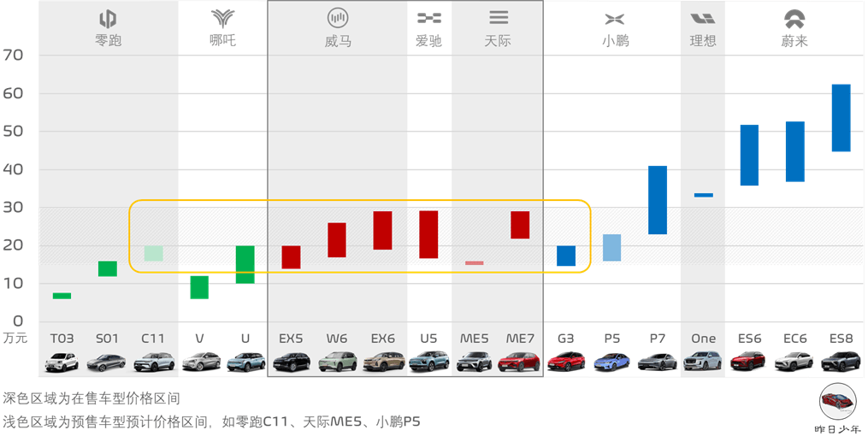Image resolution: width=868 pixels, height=436 pixels.
Task: Click the blue EC6 price bar
Action: (x=795, y=151)
